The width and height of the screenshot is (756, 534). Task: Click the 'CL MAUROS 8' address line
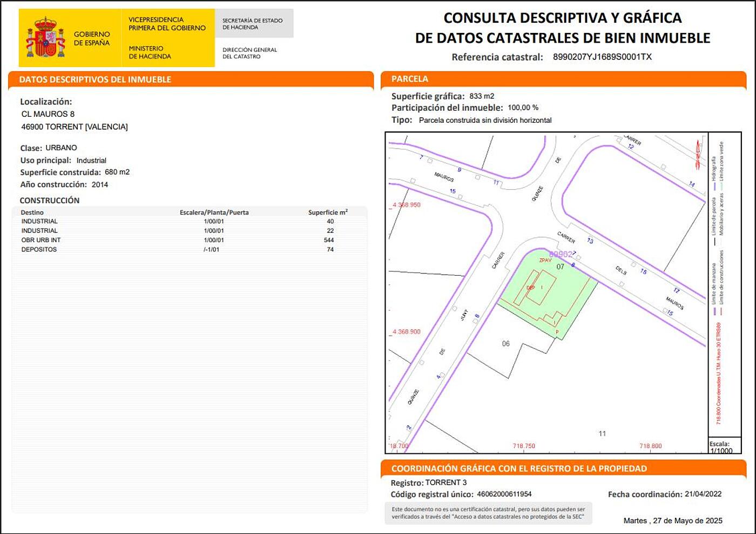click(x=48, y=114)
